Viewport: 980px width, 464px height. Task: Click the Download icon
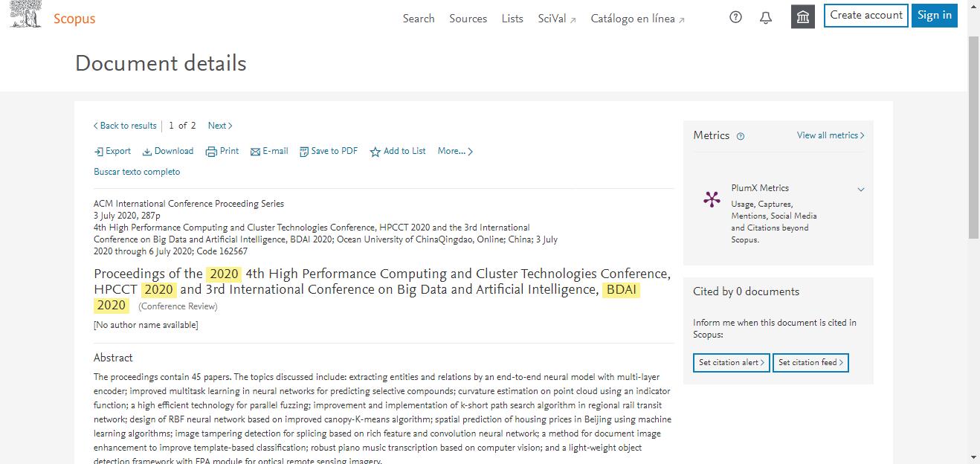click(147, 152)
